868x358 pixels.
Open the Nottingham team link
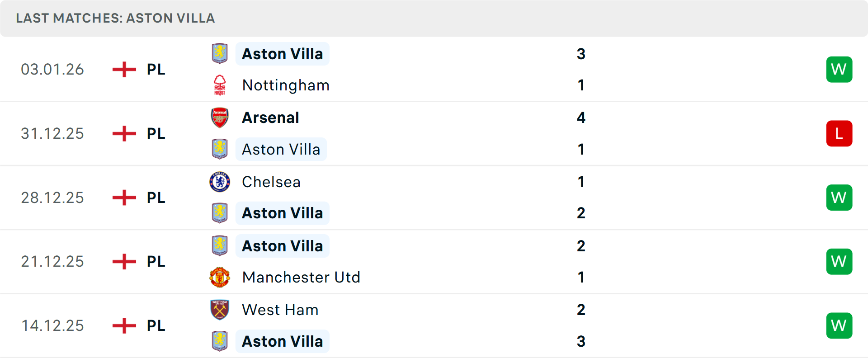286,85
